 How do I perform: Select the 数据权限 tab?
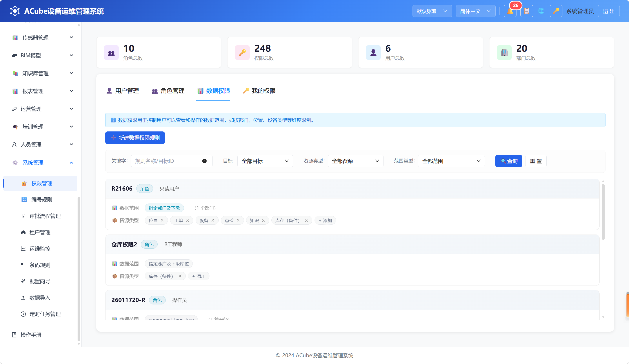pyautogui.click(x=214, y=91)
